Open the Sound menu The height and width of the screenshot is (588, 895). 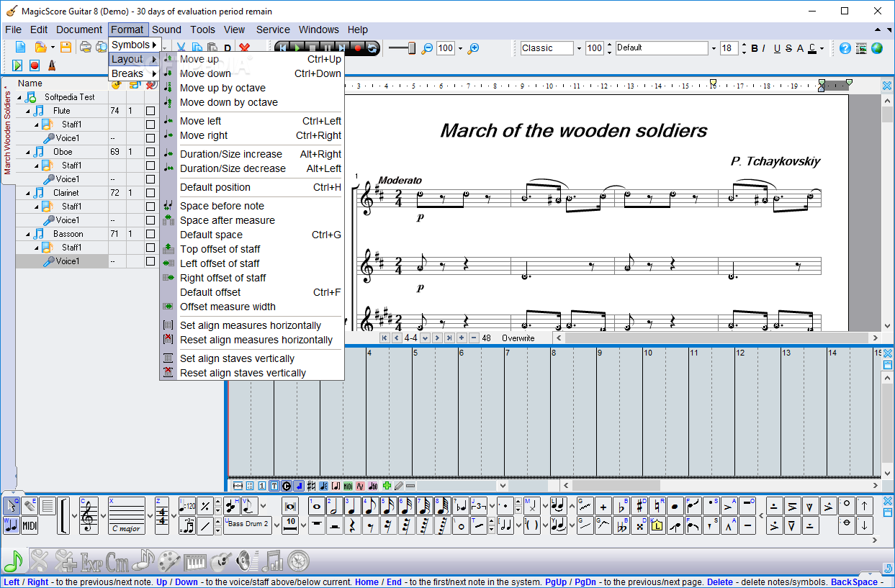point(166,30)
